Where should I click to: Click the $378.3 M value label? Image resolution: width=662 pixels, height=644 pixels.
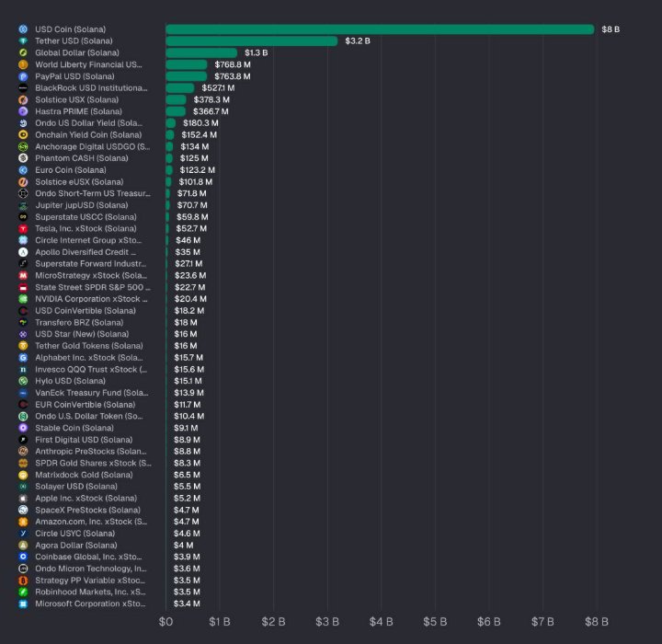click(x=211, y=99)
